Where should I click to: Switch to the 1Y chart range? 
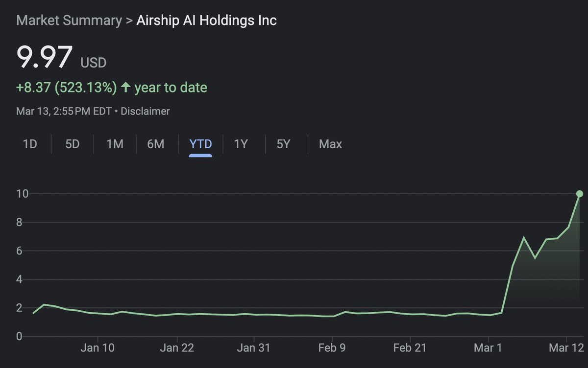(241, 144)
